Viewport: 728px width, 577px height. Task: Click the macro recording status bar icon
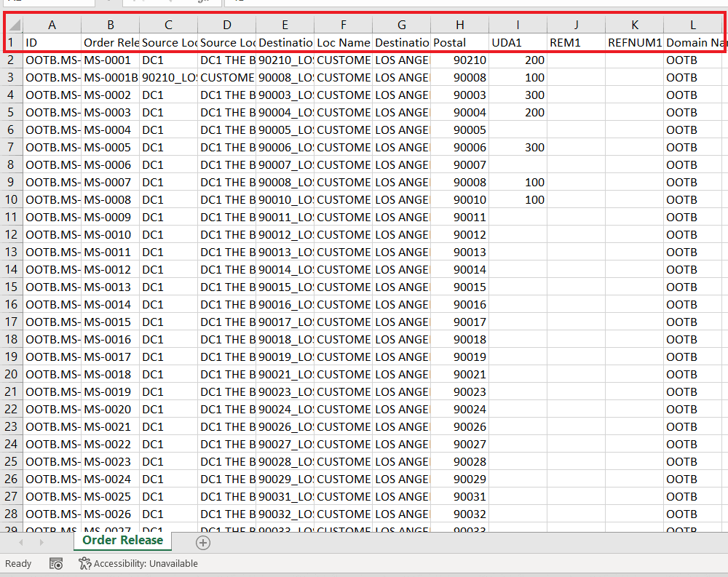[x=56, y=563]
